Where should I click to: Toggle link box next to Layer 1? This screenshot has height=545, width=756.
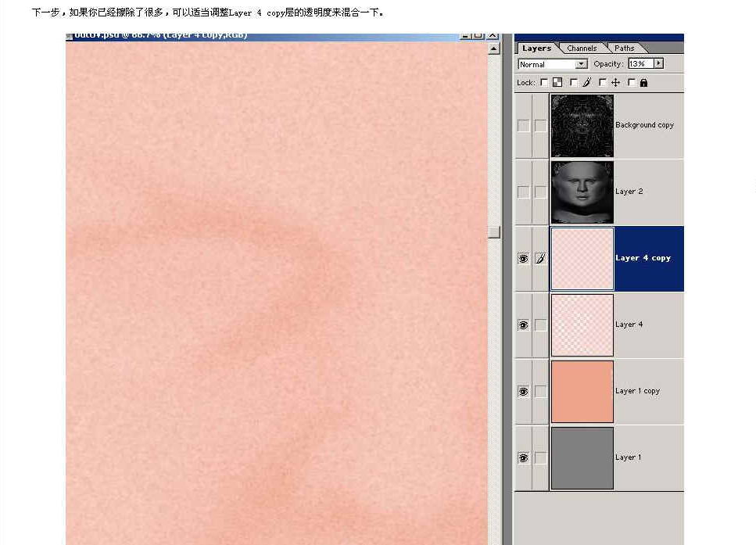tap(540, 457)
